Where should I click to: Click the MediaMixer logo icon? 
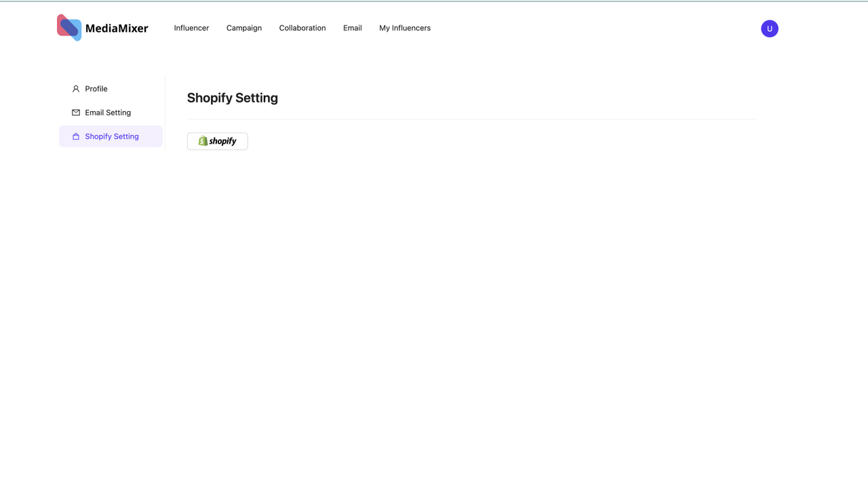click(x=69, y=28)
